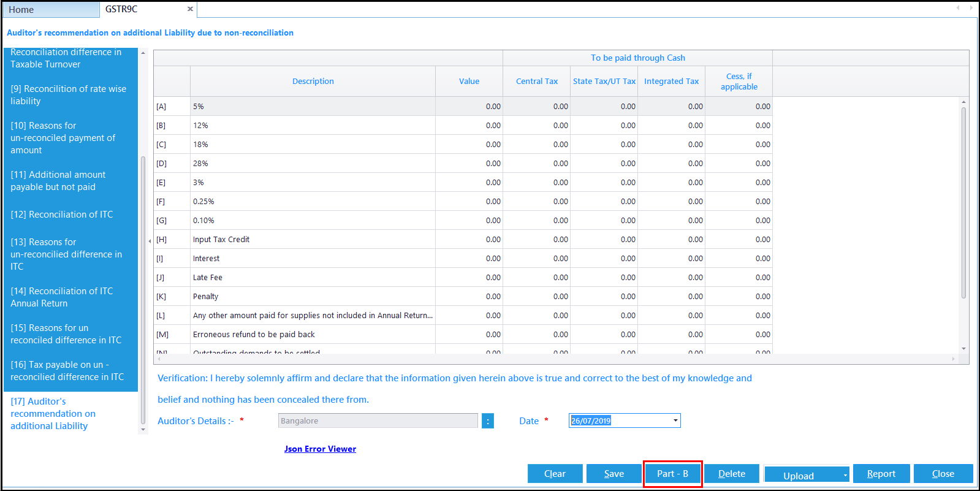Click the Integrated Tax column header

(672, 81)
